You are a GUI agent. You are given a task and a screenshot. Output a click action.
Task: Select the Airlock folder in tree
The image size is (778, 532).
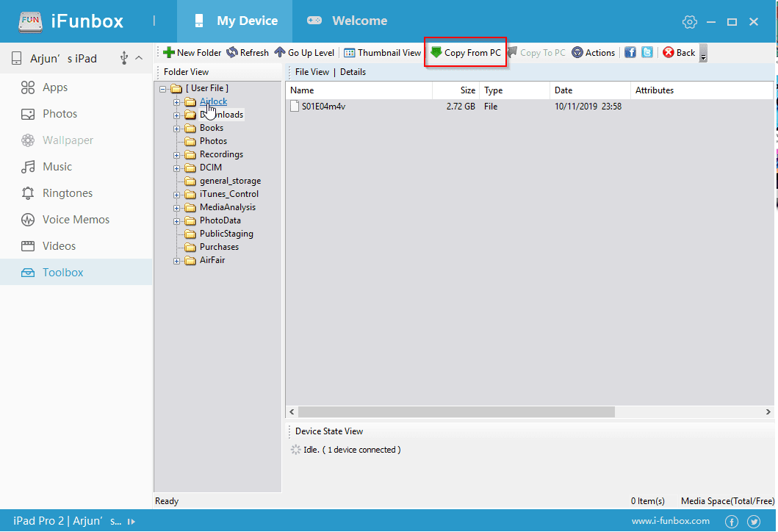click(213, 101)
